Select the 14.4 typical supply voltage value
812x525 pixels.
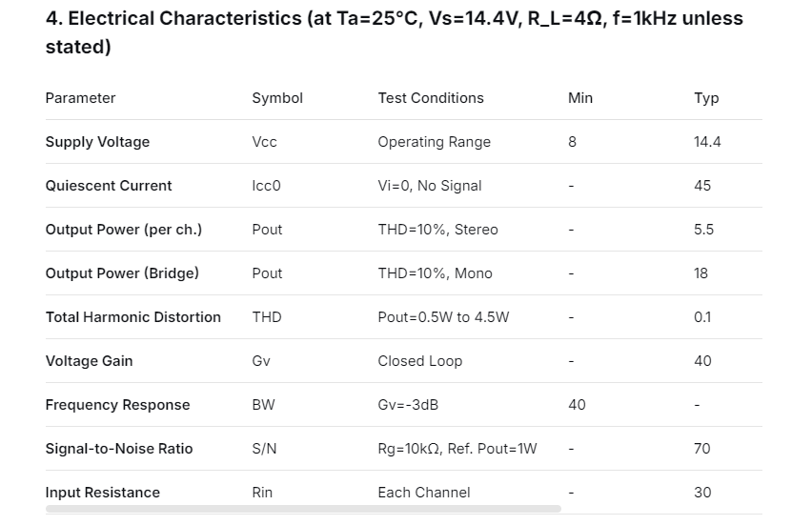(x=707, y=142)
